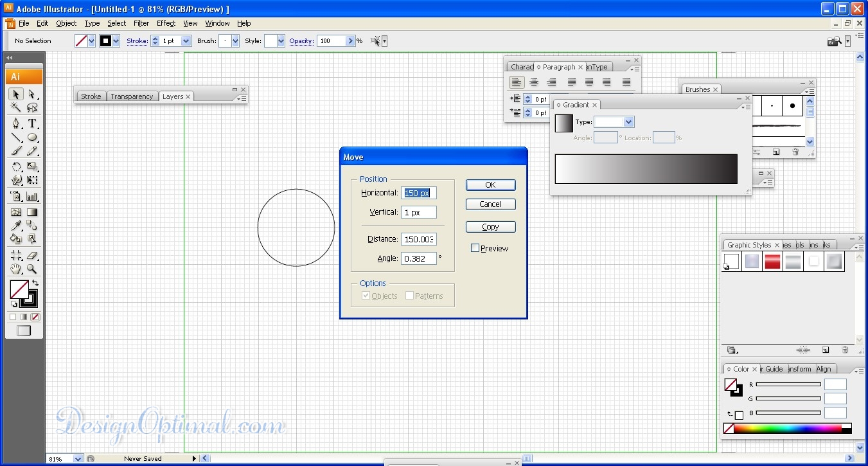Select the Free Transform tool
Image resolution: width=868 pixels, height=466 pixels.
coord(32,181)
